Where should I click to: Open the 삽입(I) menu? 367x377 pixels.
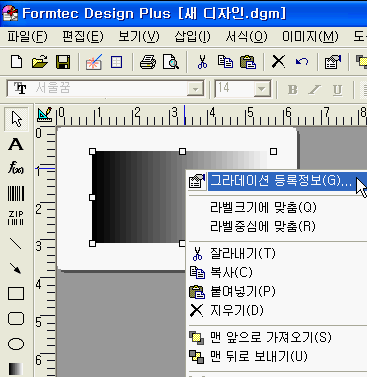192,37
